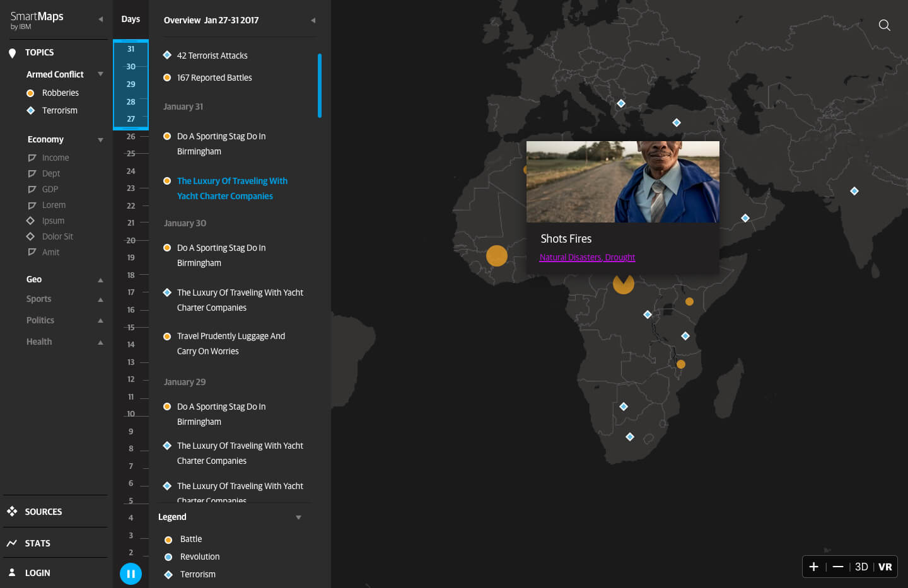The width and height of the screenshot is (908, 588).
Task: Collapse the Legend panel
Action: [x=298, y=517]
